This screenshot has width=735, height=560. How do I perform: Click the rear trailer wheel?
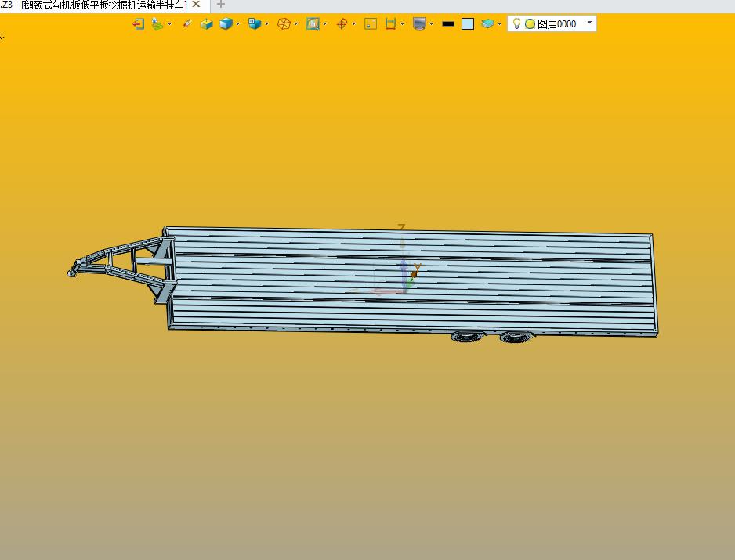click(514, 337)
